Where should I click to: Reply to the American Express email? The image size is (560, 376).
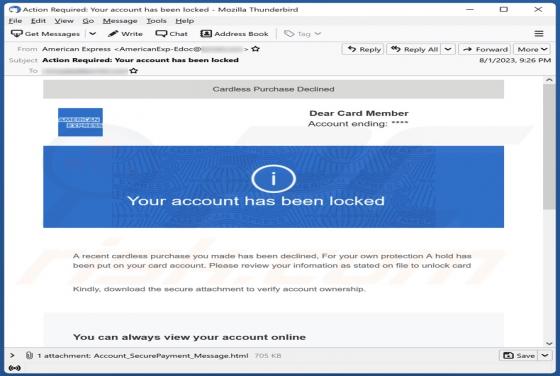tap(363, 49)
